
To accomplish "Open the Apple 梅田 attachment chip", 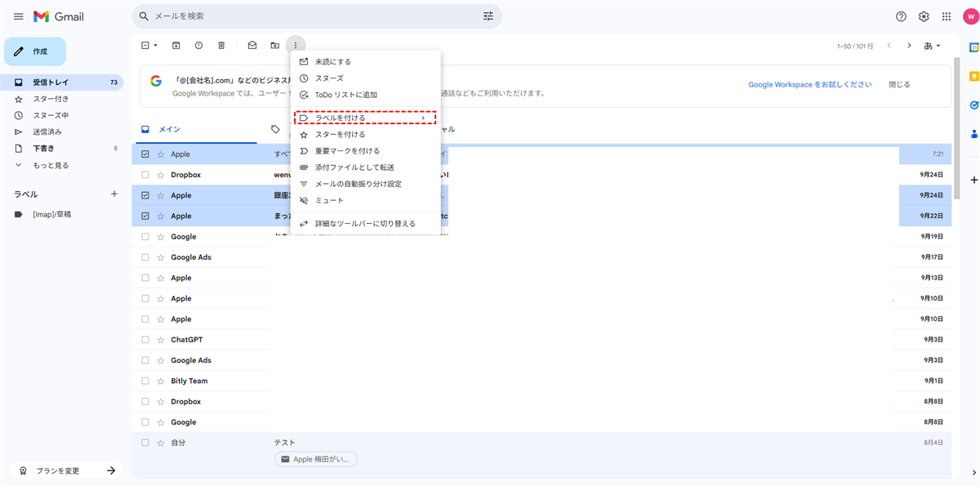I will [x=316, y=459].
